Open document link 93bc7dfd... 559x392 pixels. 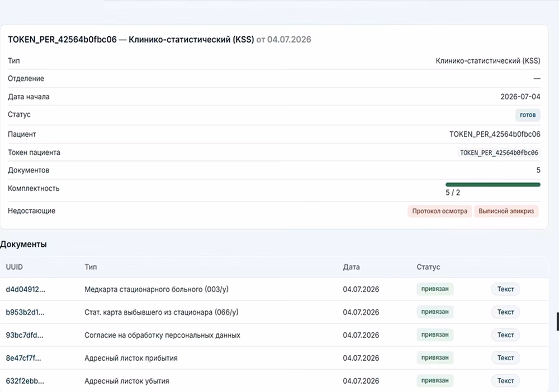point(24,335)
